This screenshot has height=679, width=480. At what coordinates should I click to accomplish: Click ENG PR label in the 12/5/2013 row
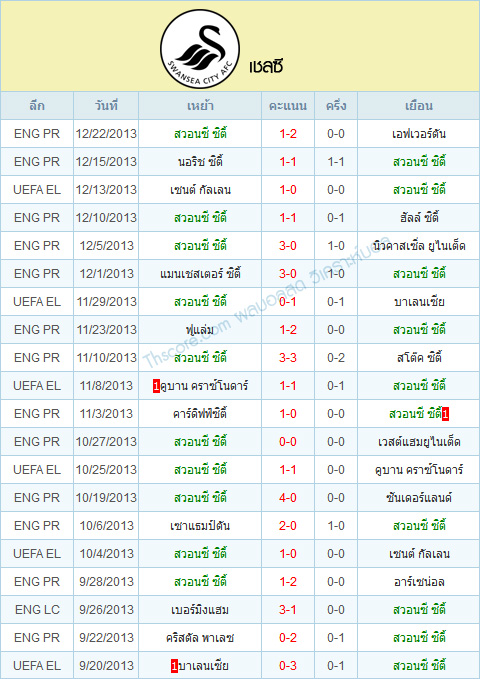37,246
